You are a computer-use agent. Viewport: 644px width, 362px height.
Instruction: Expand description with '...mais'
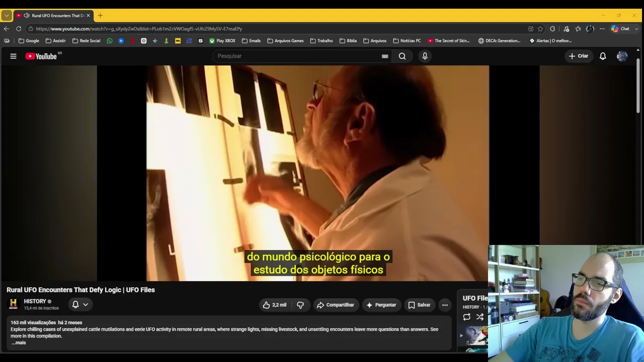(x=19, y=343)
